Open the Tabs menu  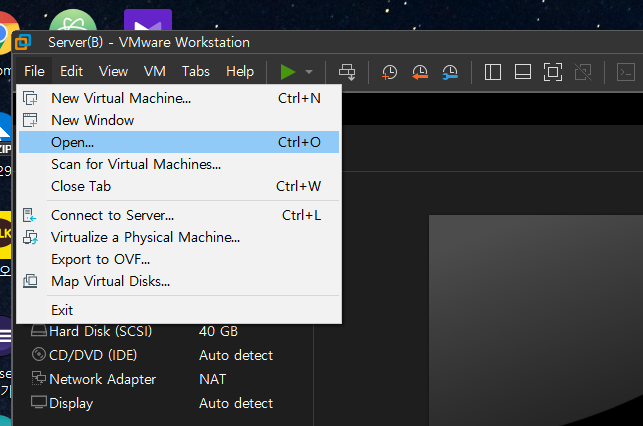196,71
